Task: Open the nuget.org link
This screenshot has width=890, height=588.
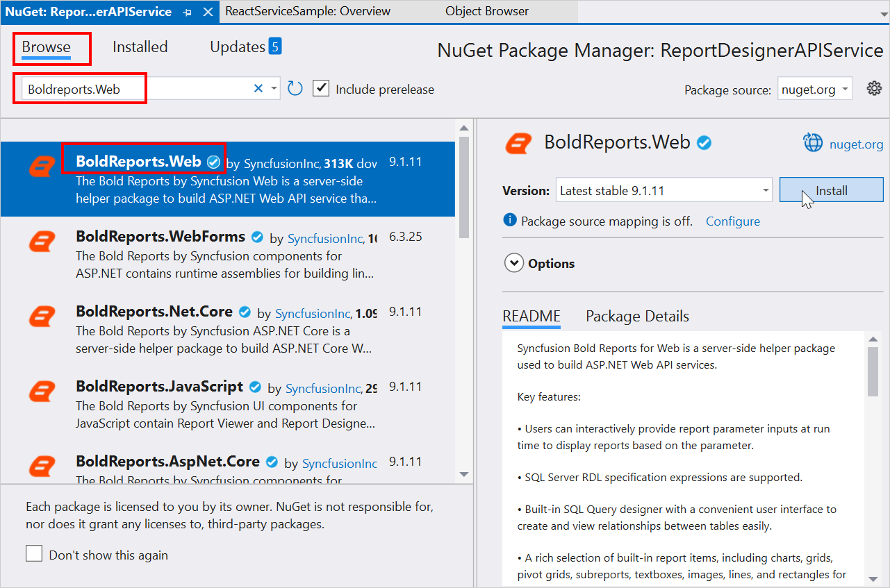Action: click(856, 144)
